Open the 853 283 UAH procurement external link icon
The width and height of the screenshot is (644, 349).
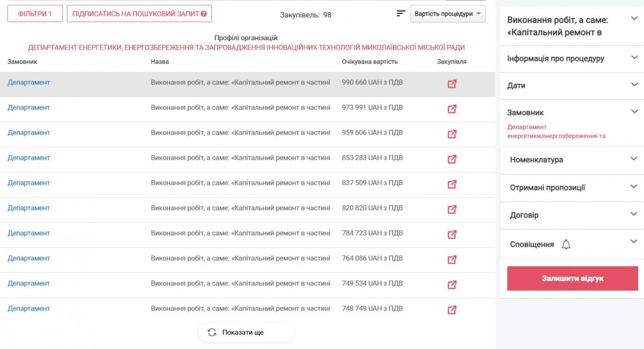[x=452, y=159]
